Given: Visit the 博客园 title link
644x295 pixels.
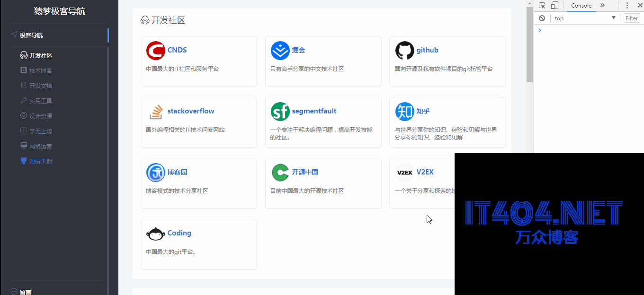Looking at the screenshot, I should pos(177,172).
